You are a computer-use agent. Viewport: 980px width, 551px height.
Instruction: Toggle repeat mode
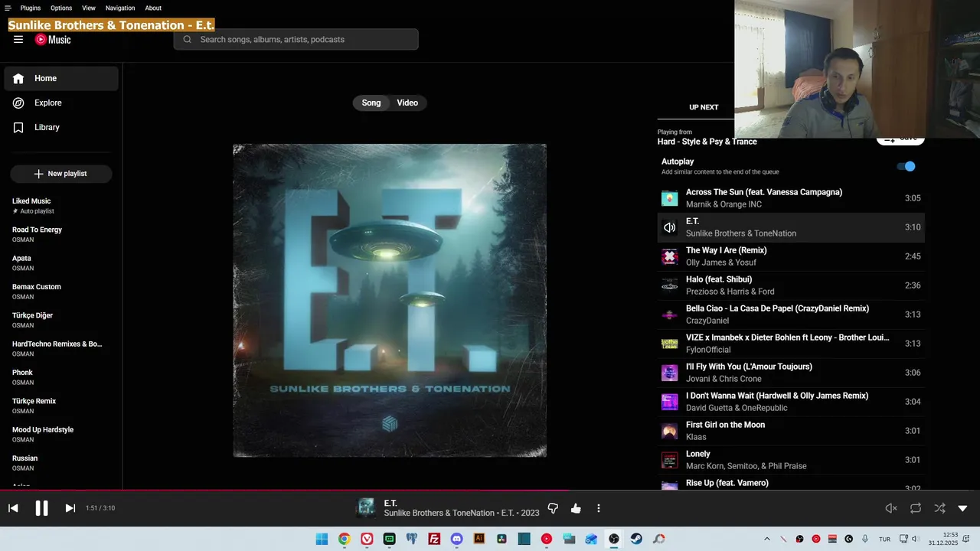click(916, 508)
